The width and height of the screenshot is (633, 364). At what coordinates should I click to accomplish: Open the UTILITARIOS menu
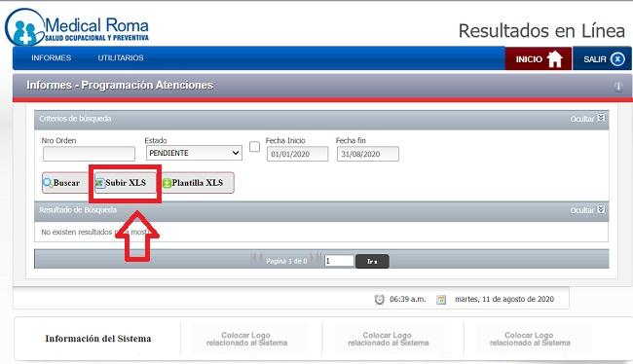121,57
